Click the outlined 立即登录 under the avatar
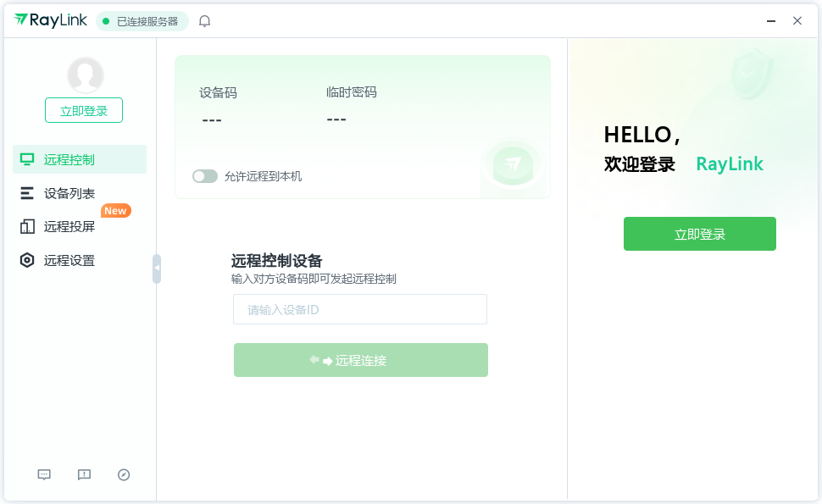The image size is (822, 504). pos(83,110)
